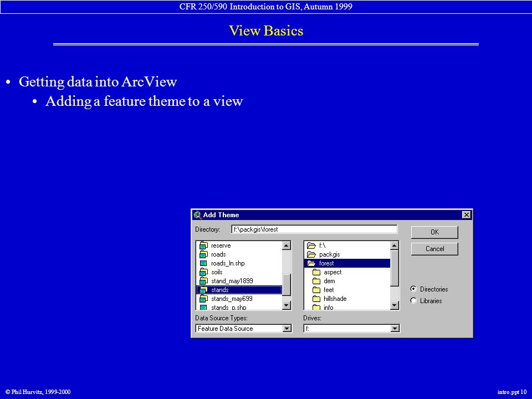Click the roads_ln.shp shapefile icon
The width and height of the screenshot is (532, 399).
[x=203, y=263]
